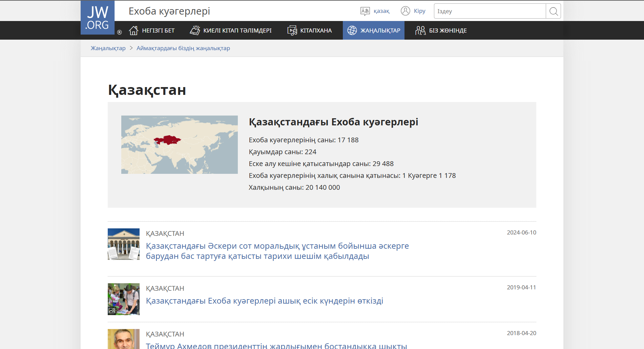Screen dimensions: 644x349
Task: Click the magnifier search icon
Action: [x=553, y=11]
